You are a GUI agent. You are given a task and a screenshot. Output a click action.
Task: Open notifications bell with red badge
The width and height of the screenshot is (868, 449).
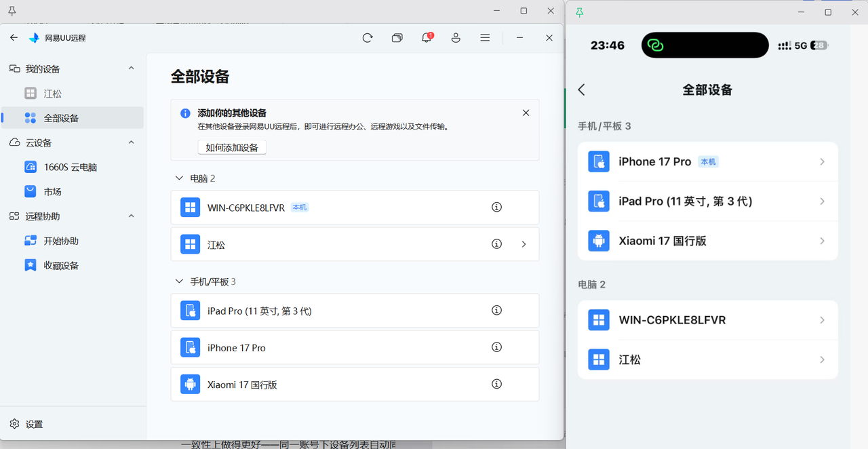427,38
